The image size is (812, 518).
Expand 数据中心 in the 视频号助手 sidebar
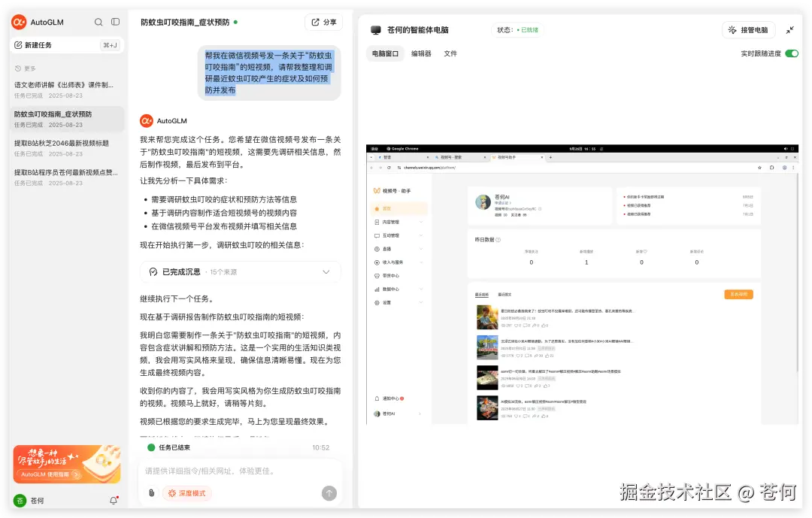pos(400,289)
